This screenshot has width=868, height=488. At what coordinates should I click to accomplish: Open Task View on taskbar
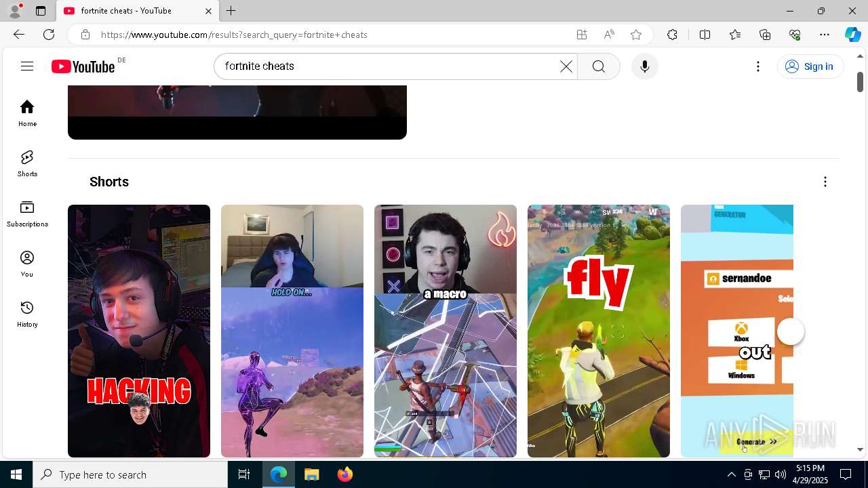tap(244, 474)
